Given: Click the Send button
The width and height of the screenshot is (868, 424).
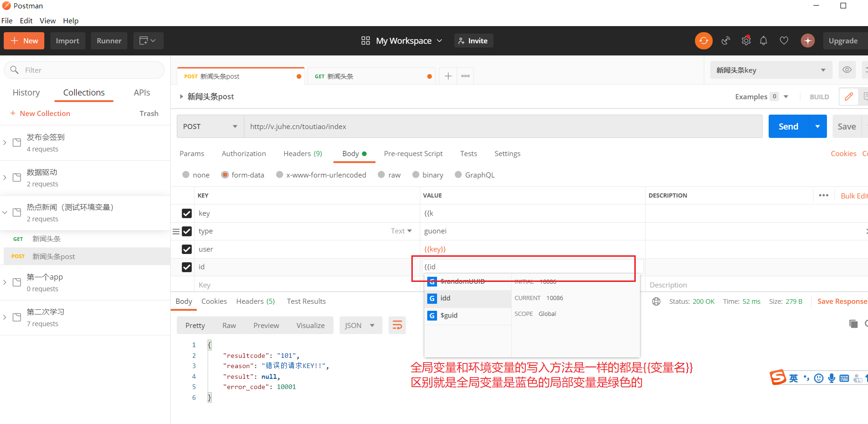Looking at the screenshot, I should click(788, 126).
